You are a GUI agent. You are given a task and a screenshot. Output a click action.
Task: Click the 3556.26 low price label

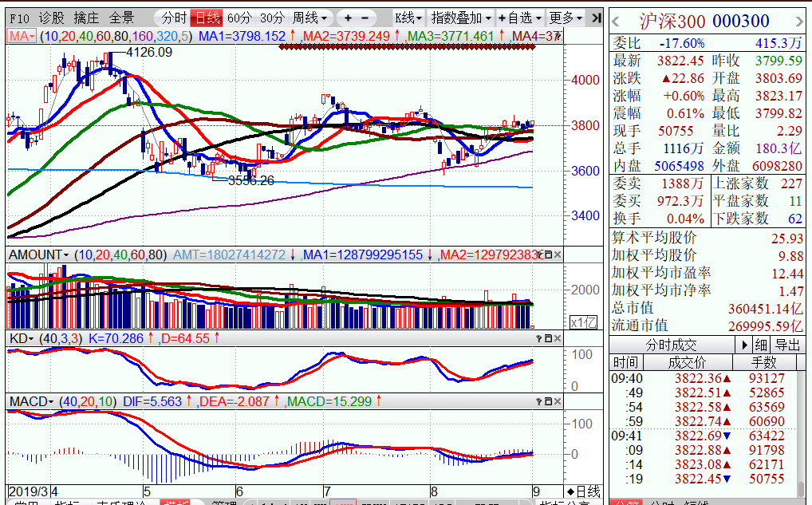(x=251, y=181)
